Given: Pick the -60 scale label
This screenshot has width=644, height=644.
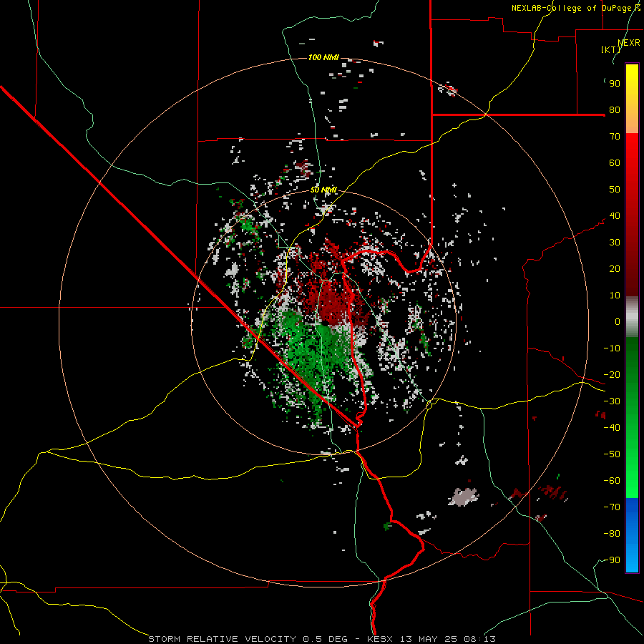Looking at the screenshot, I should [x=612, y=481].
